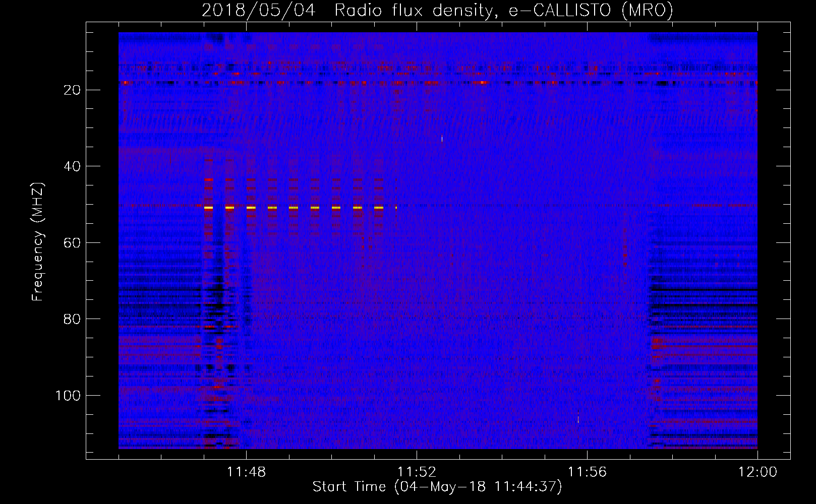This screenshot has width=816, height=504.
Task: Click the '20' frequency tick label
Action: click(x=73, y=90)
